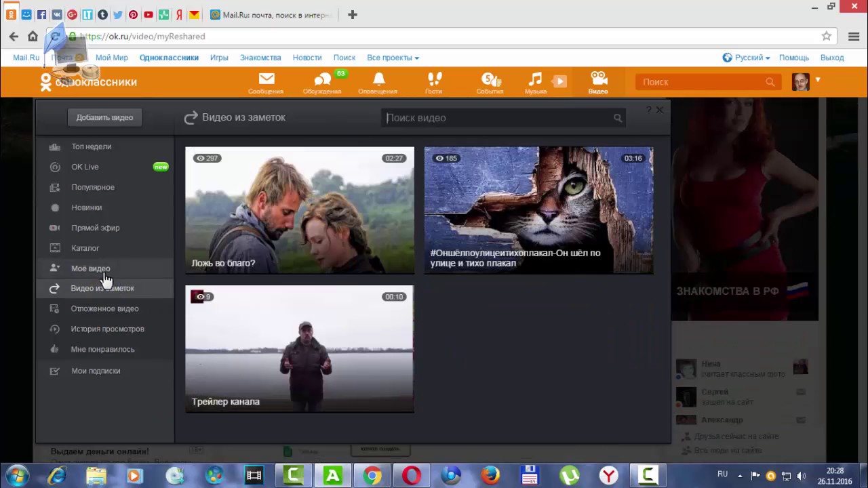The height and width of the screenshot is (488, 868).
Task: Open the Русский language dropdown
Action: click(746, 58)
